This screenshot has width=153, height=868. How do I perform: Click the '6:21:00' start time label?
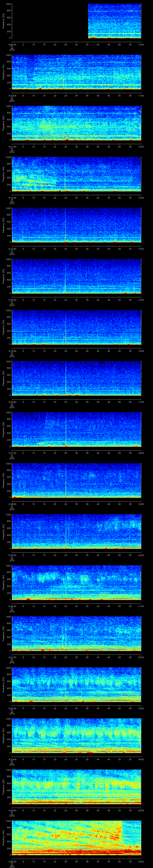[x=12, y=657]
